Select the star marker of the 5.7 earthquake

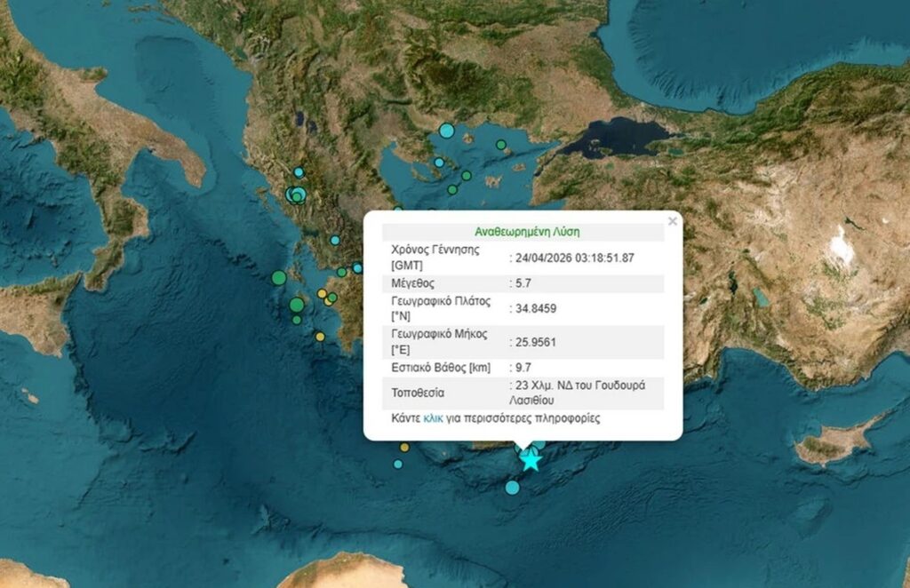(531, 461)
